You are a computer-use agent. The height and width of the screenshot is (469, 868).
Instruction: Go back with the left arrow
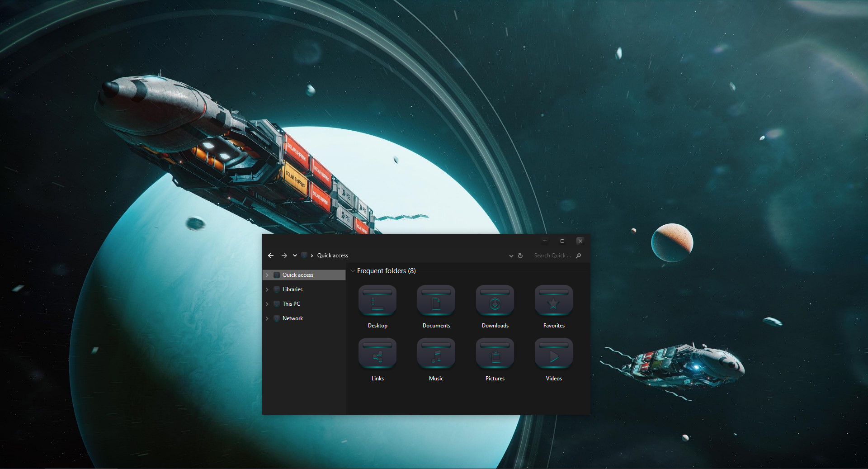(271, 256)
